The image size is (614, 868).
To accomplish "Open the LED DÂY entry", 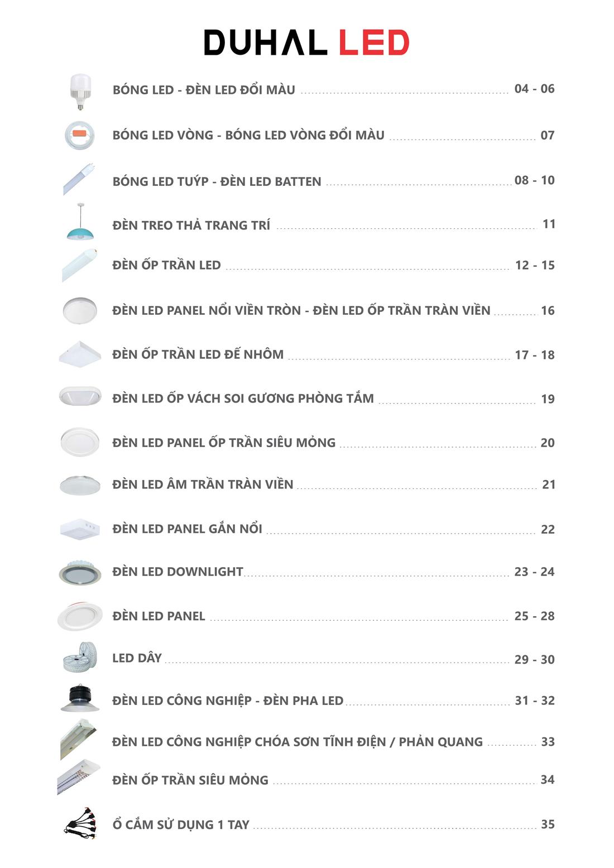I will pos(137,658).
